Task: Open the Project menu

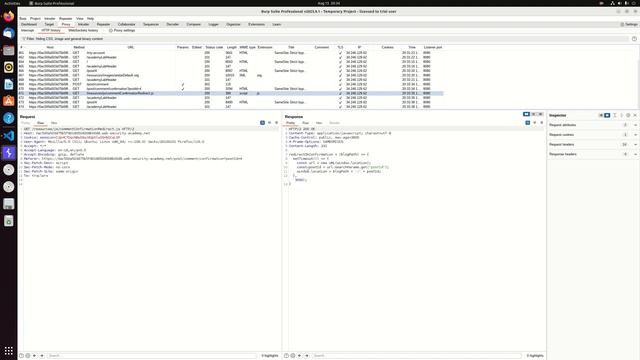Action: point(35,19)
